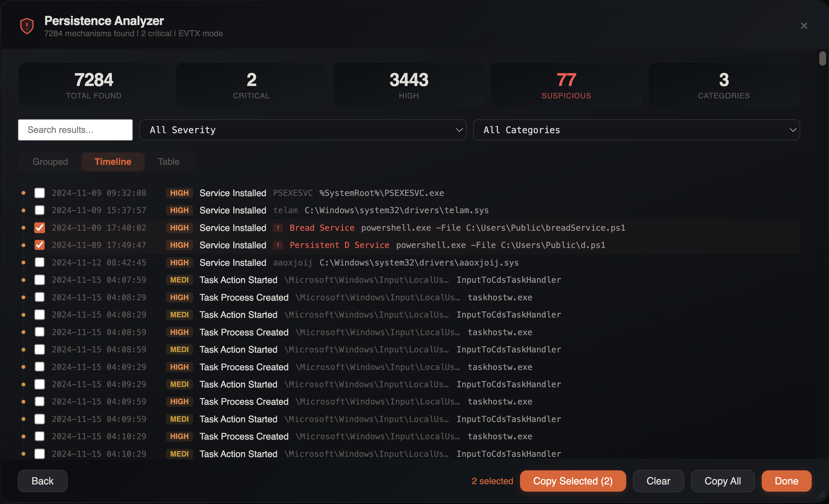The image size is (829, 504).
Task: Click the HIGH severity badge on the PSEXESVC row
Action: point(179,193)
